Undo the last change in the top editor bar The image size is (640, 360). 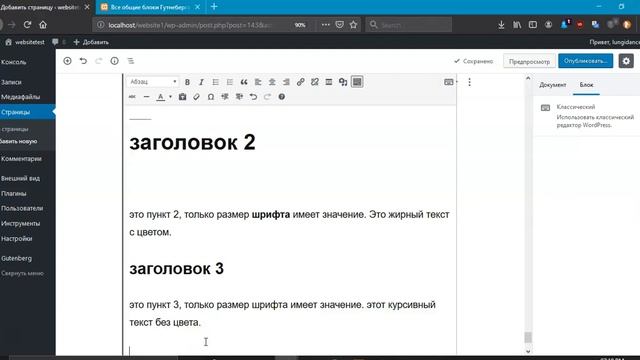83,61
